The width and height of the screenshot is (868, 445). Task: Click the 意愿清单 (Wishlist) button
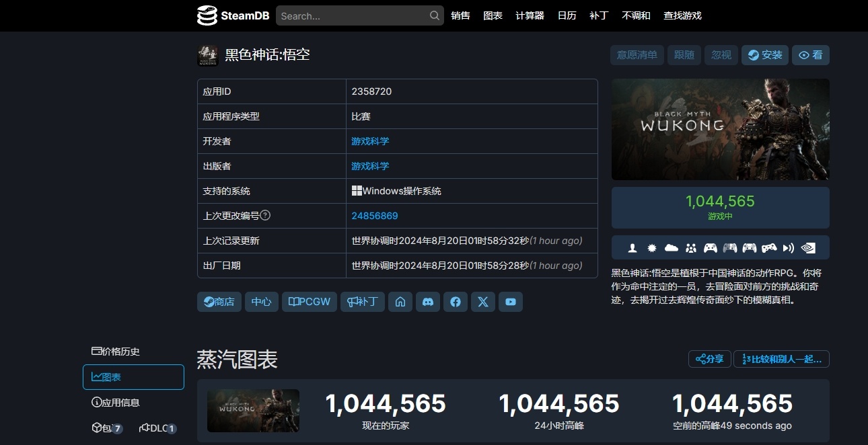[637, 55]
